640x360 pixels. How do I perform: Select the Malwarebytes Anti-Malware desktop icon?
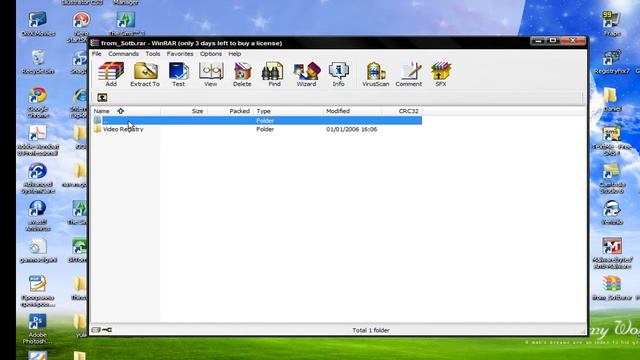612,253
